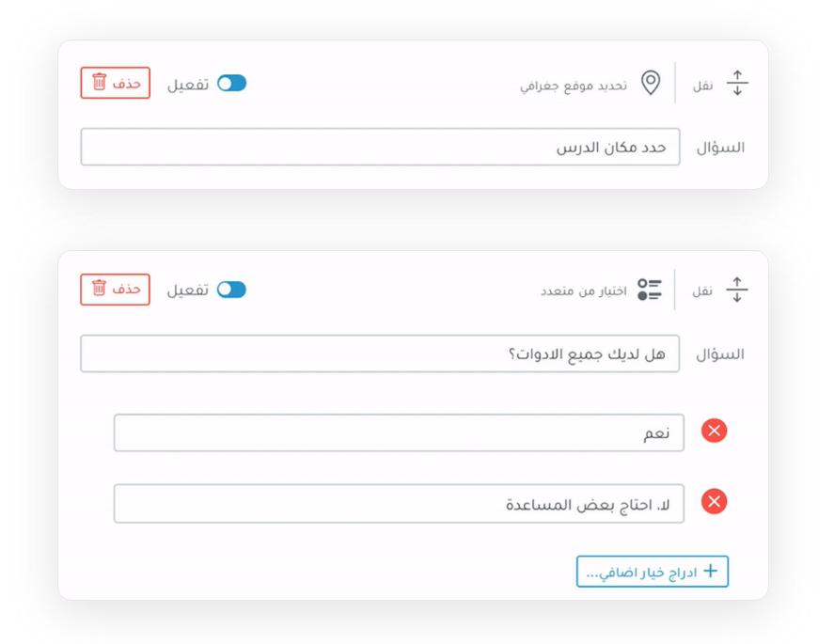834x644 pixels.
Task: Click the 'تحديد موقع جغرافي' question type label
Action: (574, 86)
